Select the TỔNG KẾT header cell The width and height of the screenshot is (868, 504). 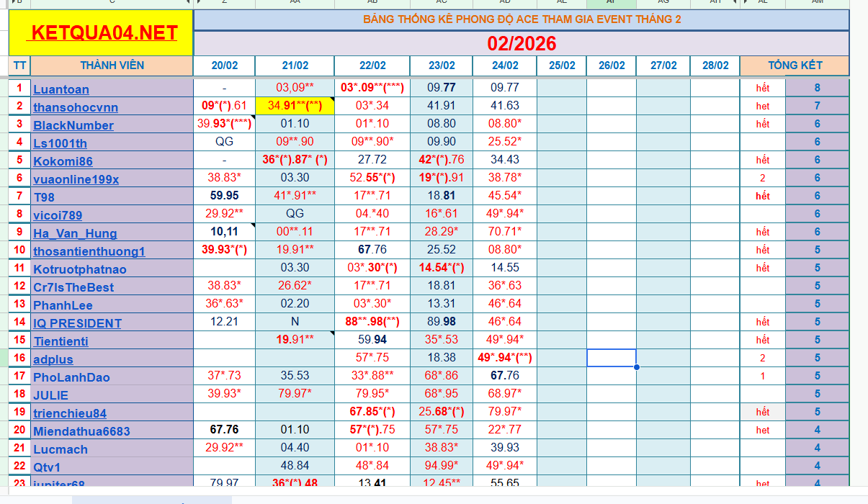point(795,66)
